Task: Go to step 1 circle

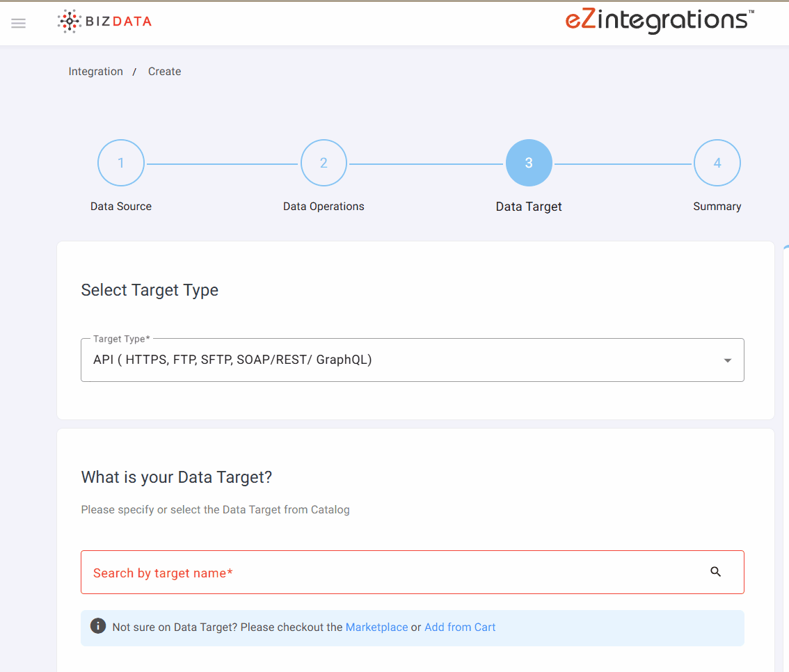Action: [121, 163]
